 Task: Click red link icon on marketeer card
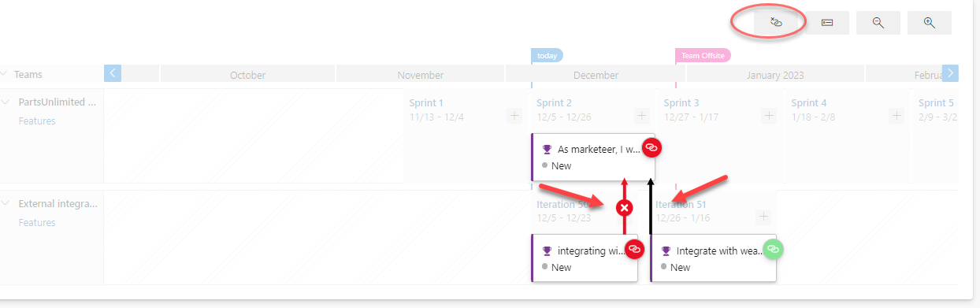[x=651, y=147]
